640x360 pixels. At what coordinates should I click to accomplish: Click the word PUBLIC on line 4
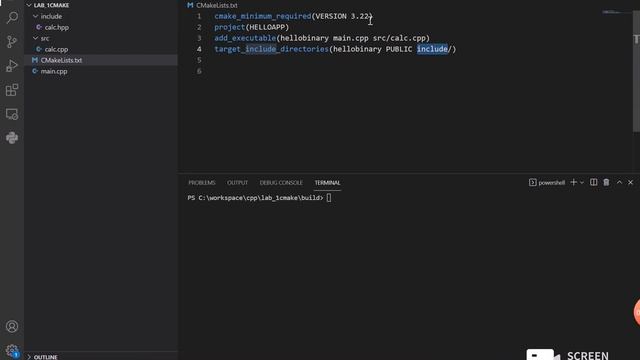(399, 49)
